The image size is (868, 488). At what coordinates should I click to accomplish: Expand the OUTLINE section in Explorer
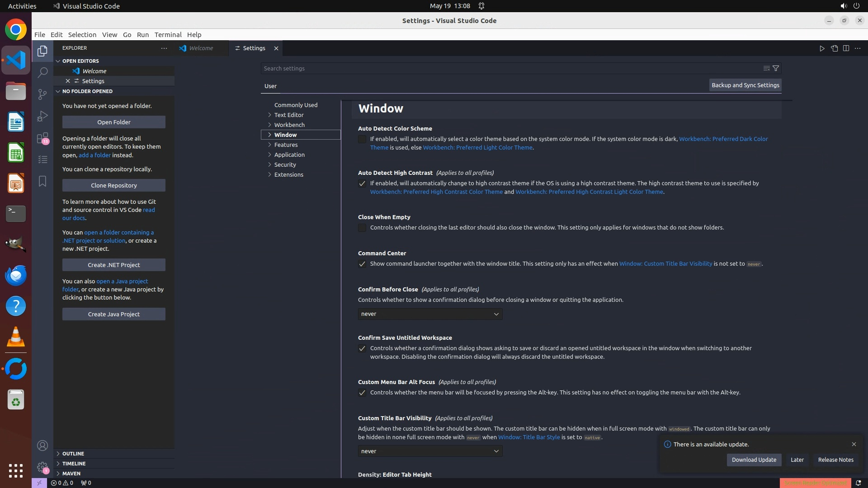pyautogui.click(x=73, y=454)
